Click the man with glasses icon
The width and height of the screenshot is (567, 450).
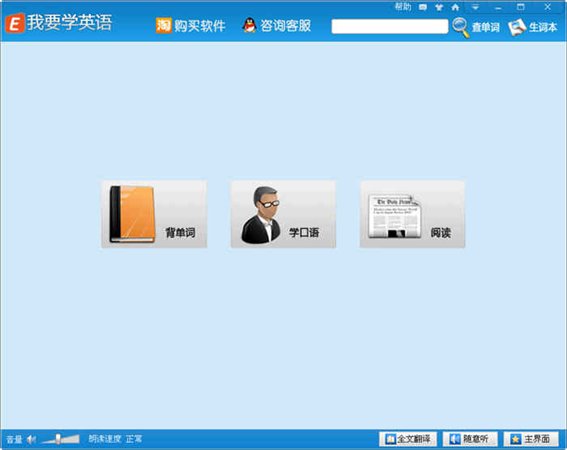click(261, 215)
